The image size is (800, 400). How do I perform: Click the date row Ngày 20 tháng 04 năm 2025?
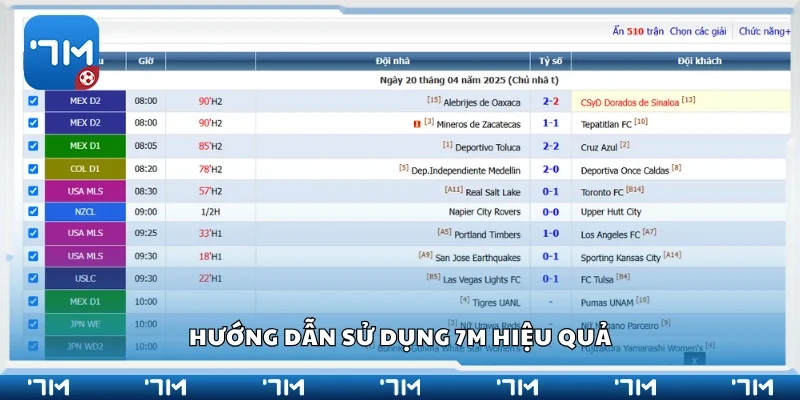point(469,80)
